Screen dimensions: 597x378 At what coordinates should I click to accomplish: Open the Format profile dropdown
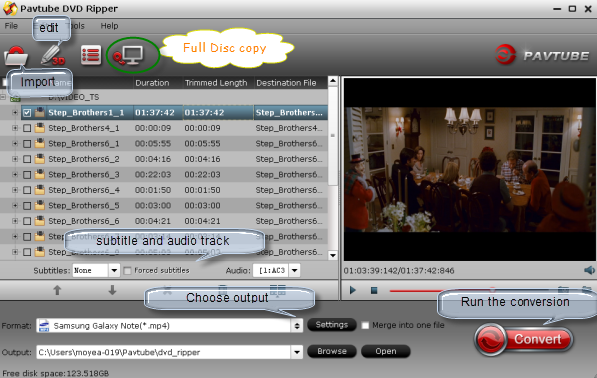click(297, 326)
